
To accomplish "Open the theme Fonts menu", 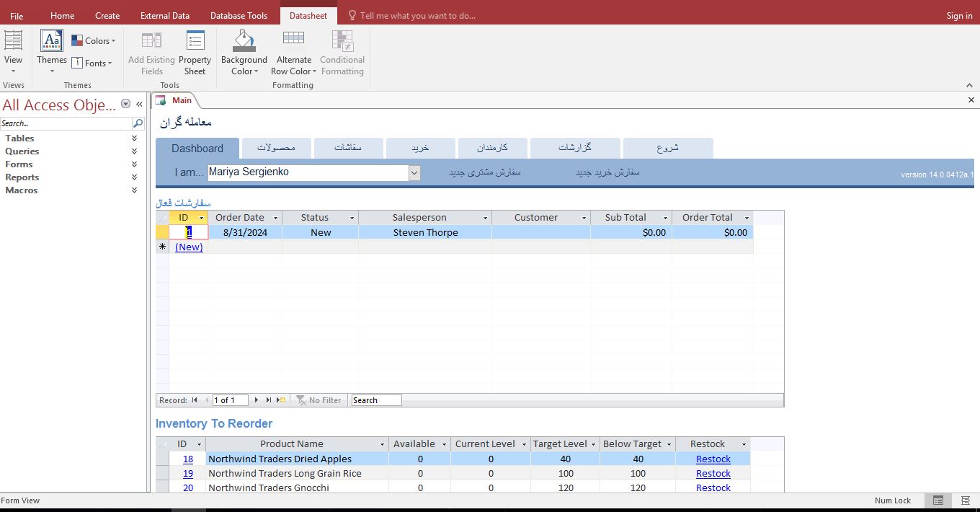I will click(92, 63).
